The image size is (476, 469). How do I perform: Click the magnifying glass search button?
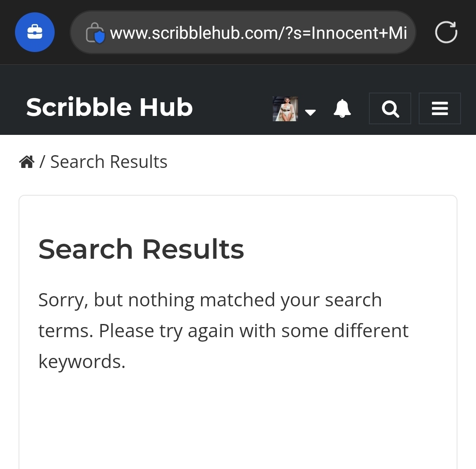click(390, 108)
